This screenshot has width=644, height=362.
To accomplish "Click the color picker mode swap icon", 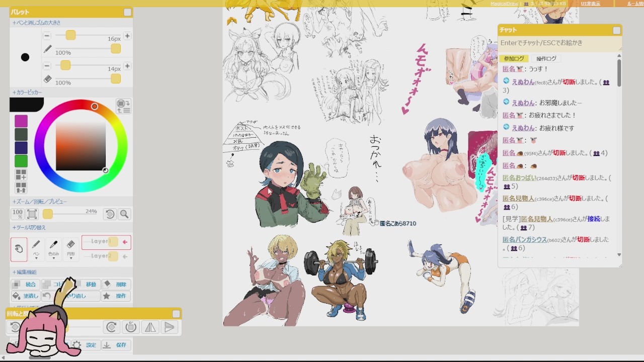I will 123,106.
